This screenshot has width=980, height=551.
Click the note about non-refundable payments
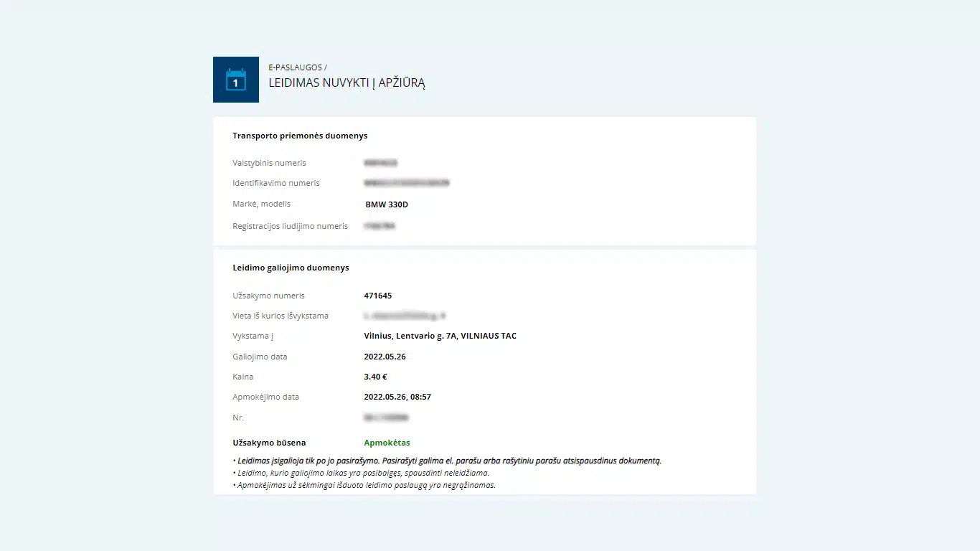pyautogui.click(x=364, y=485)
